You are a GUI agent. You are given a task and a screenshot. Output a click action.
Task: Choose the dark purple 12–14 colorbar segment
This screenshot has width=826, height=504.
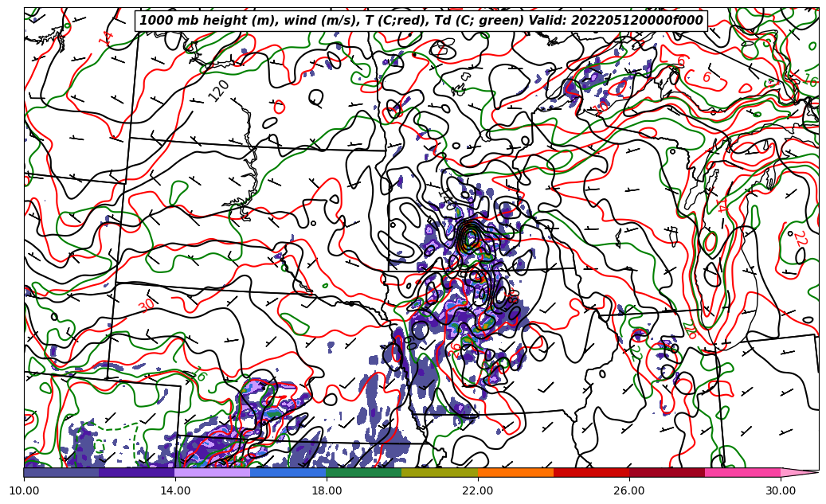point(137,472)
